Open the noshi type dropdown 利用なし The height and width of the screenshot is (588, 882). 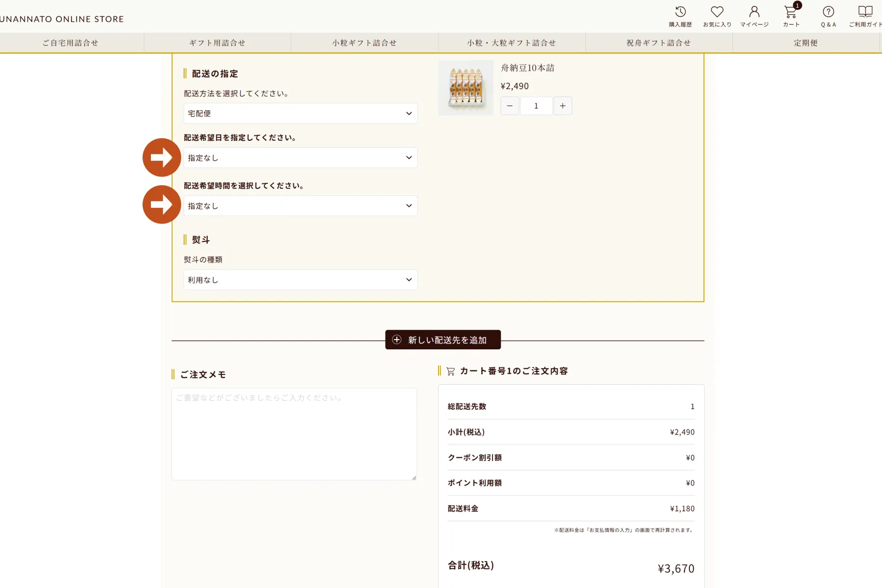[x=300, y=280]
